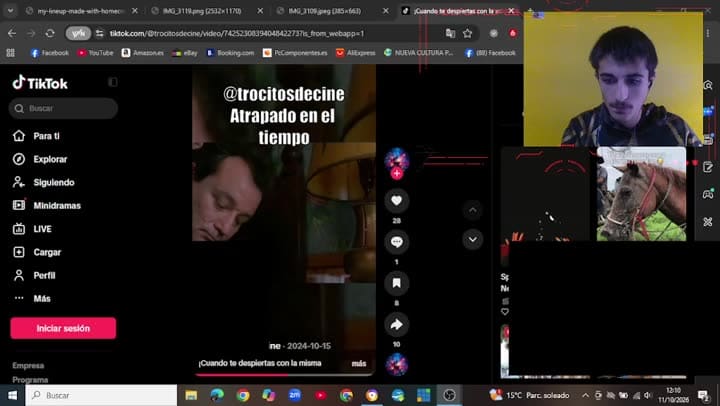Open the translate page icon
Image resolution: width=720 pixels, height=406 pixels.
click(x=450, y=33)
